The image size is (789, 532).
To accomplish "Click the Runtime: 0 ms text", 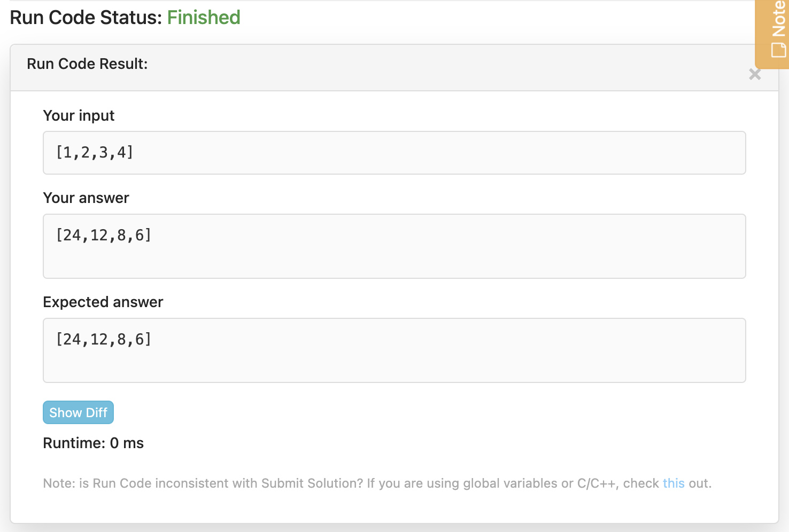I will click(93, 443).
